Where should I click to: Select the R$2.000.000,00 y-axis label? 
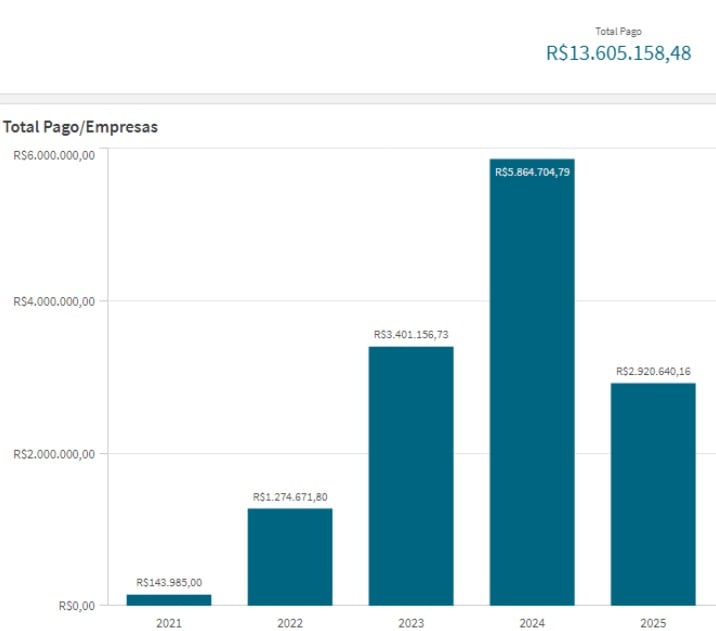click(54, 454)
